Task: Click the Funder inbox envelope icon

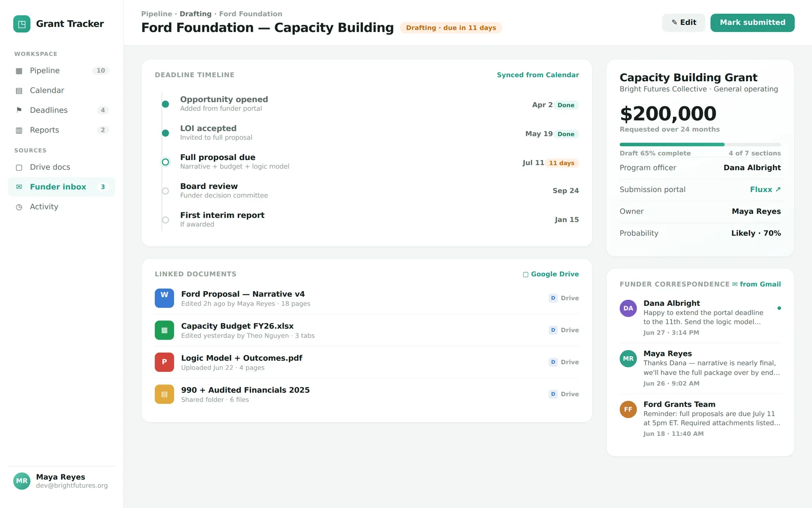Action: point(19,187)
